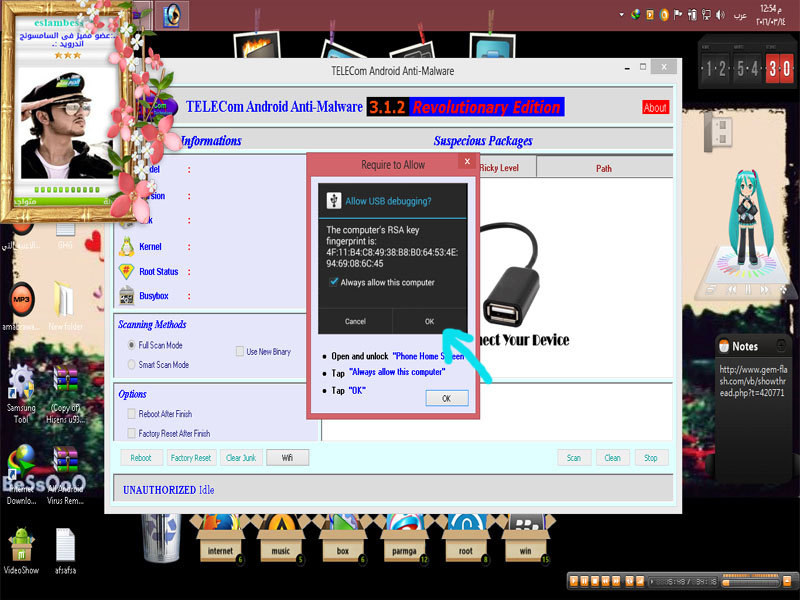Viewport: 800px width, 600px height.
Task: Click the Stop button
Action: (651, 458)
